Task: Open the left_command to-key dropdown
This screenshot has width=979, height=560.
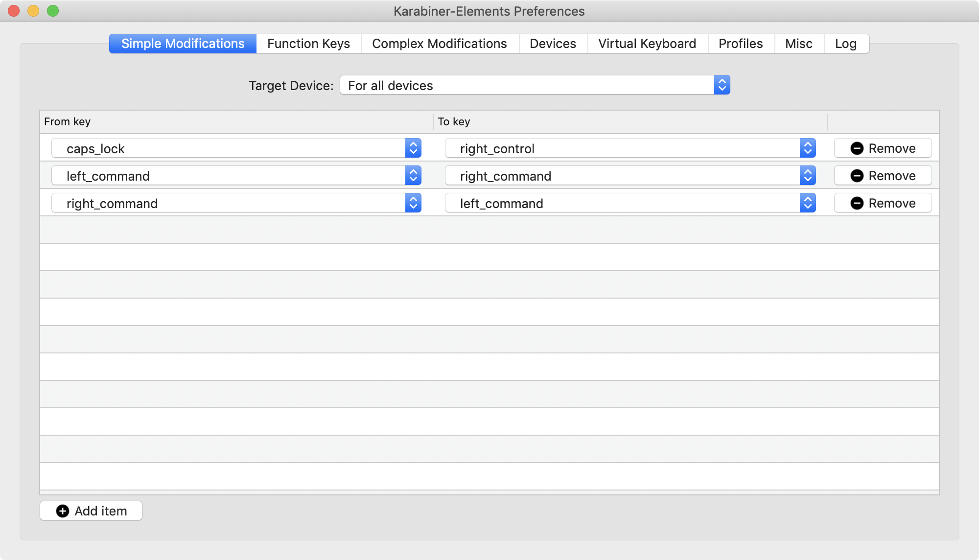Action: tap(630, 203)
